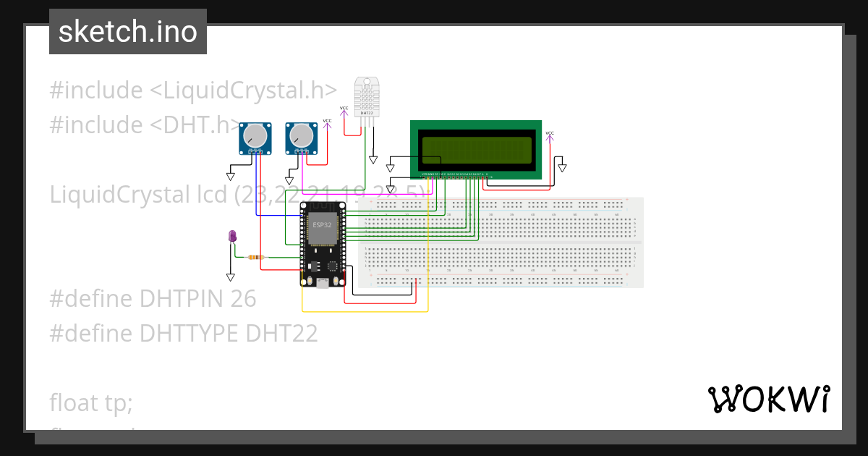Click the #include <LiquidCrystal.h> line

click(x=193, y=90)
